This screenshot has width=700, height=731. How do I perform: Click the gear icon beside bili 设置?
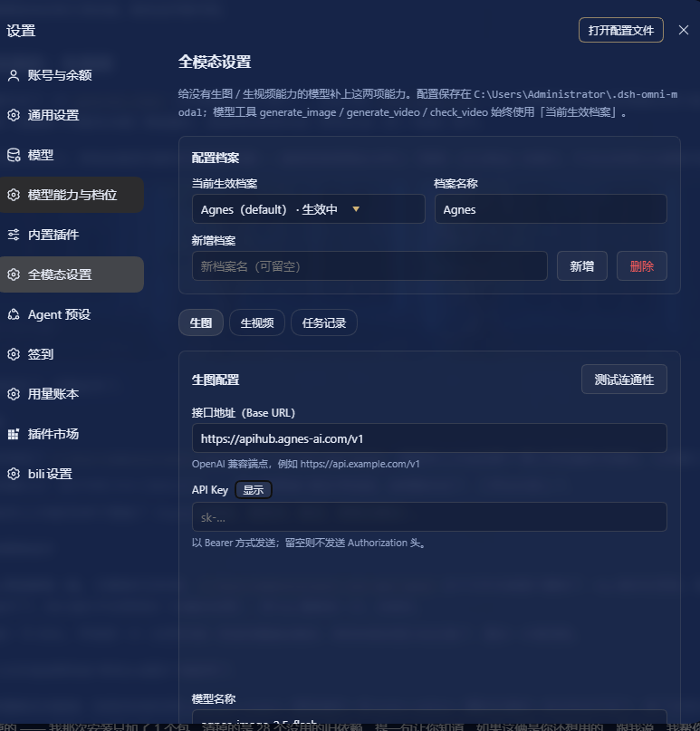(14, 474)
